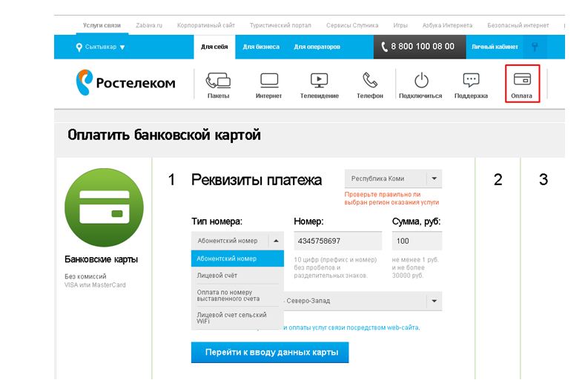Image resolution: width=588 pixels, height=383 pixels.
Task: Open the Телевидение TV icon
Action: pyautogui.click(x=319, y=80)
